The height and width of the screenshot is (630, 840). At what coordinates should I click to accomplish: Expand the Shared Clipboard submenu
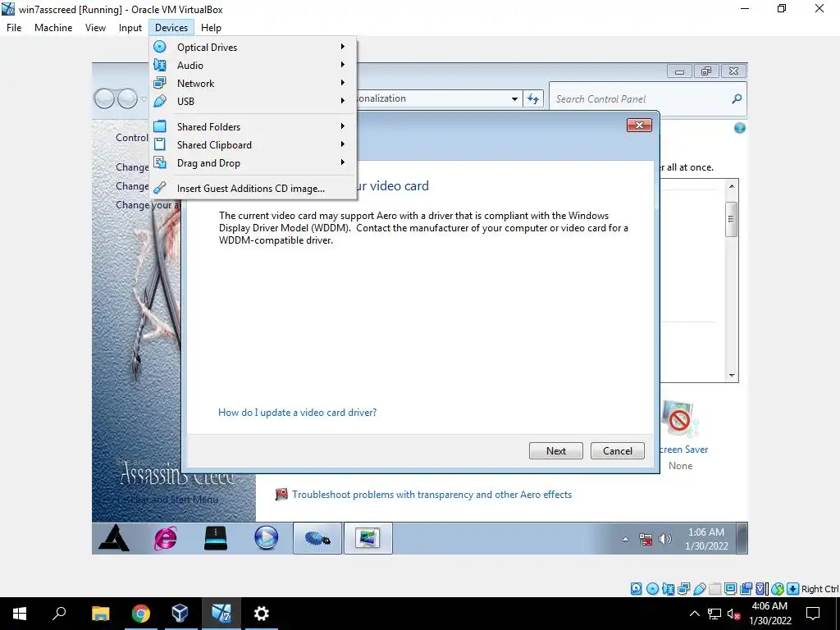253,144
